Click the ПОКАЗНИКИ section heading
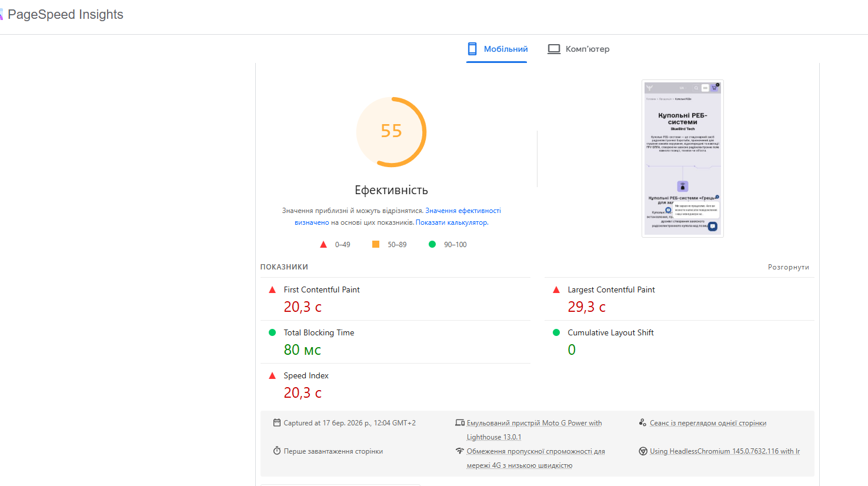The width and height of the screenshot is (868, 486). pos(284,267)
